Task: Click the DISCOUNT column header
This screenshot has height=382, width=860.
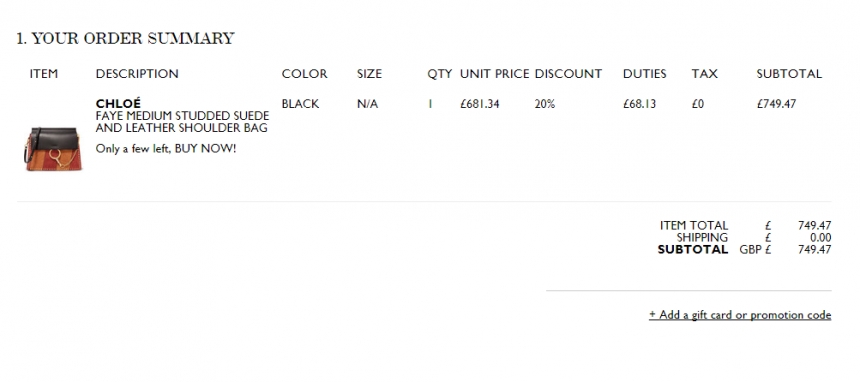Action: 568,74
